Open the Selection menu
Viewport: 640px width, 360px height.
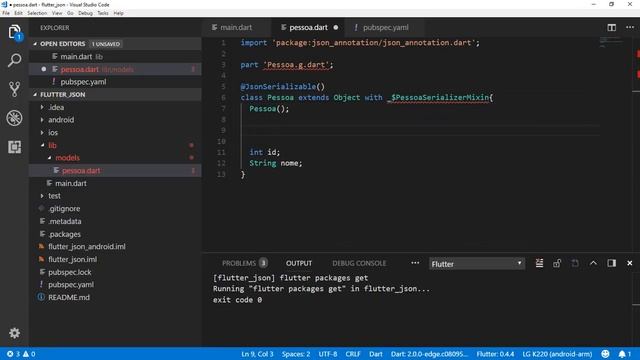[x=37, y=13]
